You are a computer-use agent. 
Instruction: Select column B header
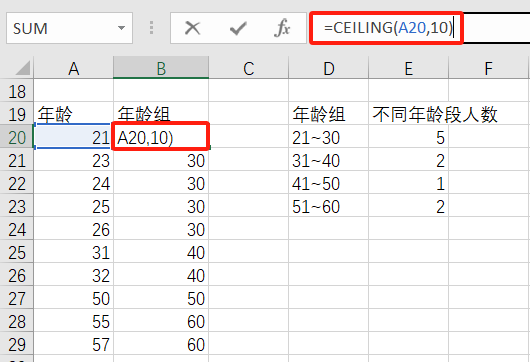pos(161,69)
